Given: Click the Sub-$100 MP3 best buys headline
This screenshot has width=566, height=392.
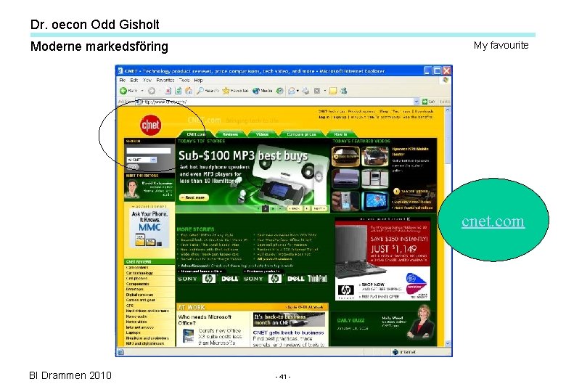Looking at the screenshot, I should click(243, 155).
